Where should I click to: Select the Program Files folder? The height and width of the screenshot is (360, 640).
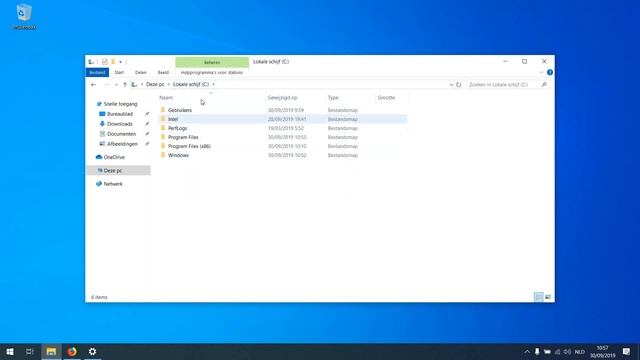(183, 137)
